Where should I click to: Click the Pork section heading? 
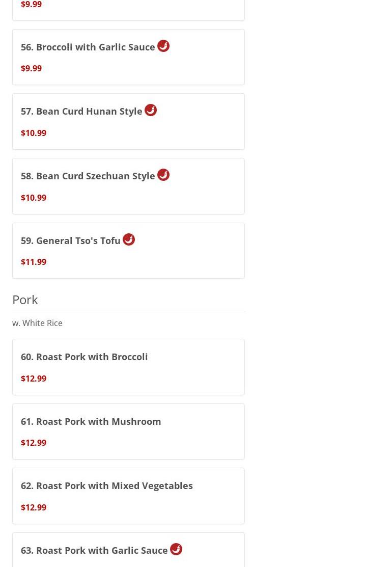25,300
